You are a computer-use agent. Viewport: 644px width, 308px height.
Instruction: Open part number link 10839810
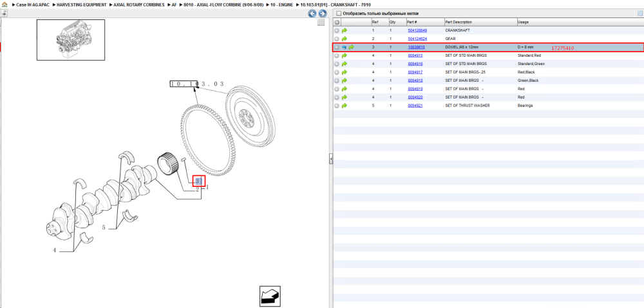[x=417, y=47]
